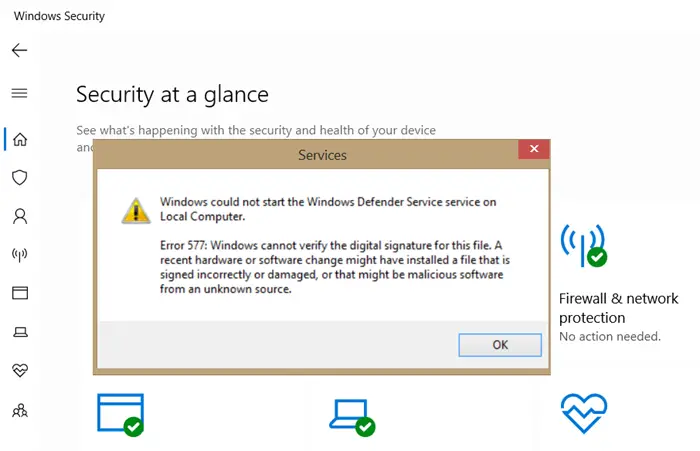Click the Security at a glance heading
This screenshot has height=451, width=700.
click(172, 95)
